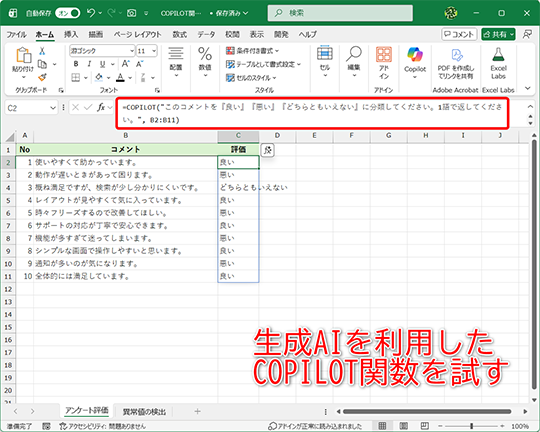Click the Cut scissors icon
The image size is (540, 432).
(42, 51)
